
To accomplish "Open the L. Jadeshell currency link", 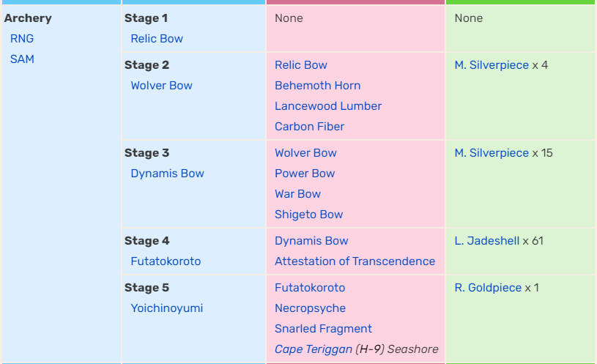I will 487,241.
